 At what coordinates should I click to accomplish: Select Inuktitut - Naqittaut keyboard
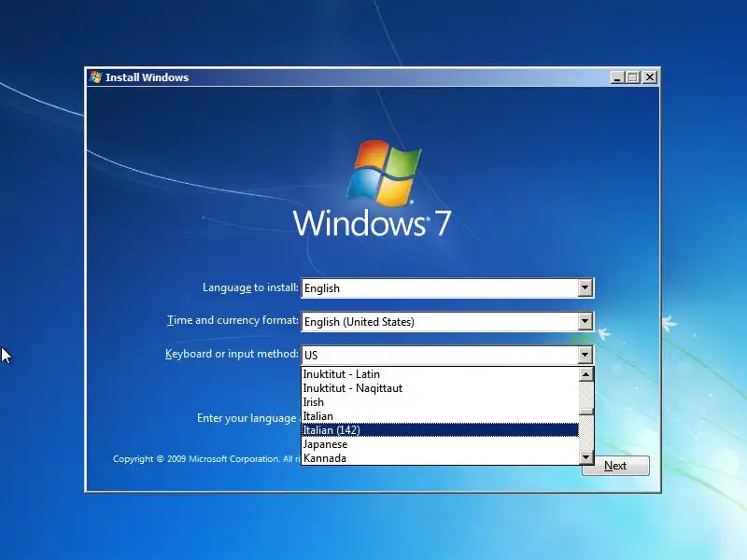440,388
